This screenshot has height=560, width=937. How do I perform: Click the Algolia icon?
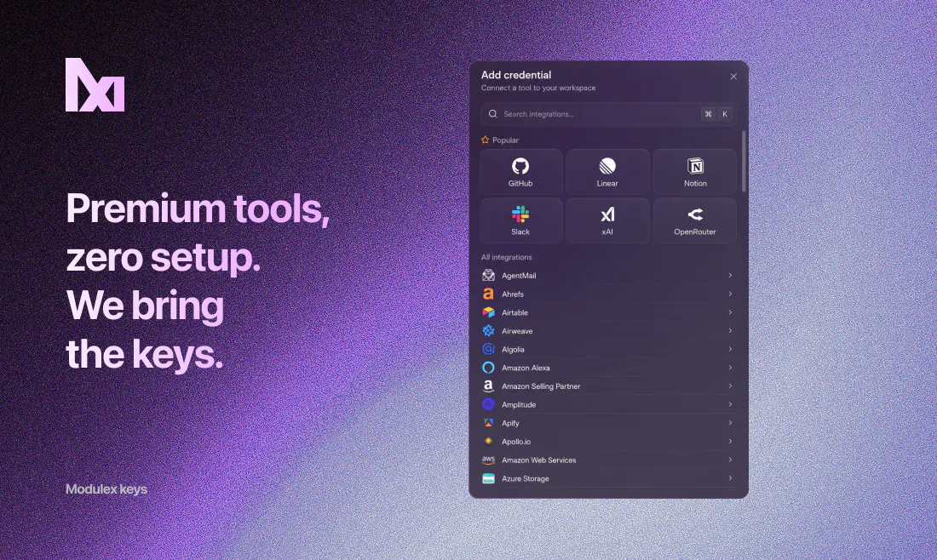click(488, 349)
